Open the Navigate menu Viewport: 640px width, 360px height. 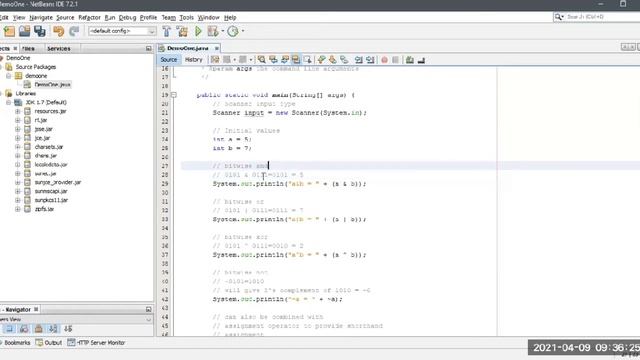click(41, 18)
